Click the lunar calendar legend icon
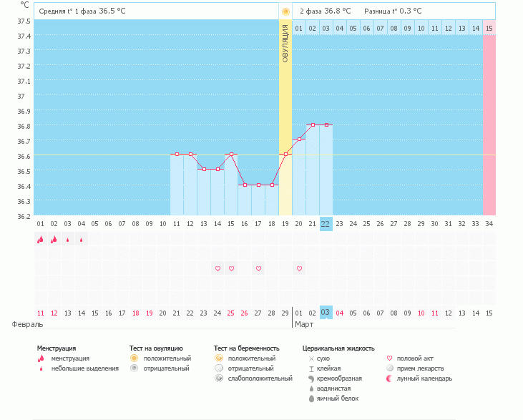523x420 pixels. [x=390, y=379]
